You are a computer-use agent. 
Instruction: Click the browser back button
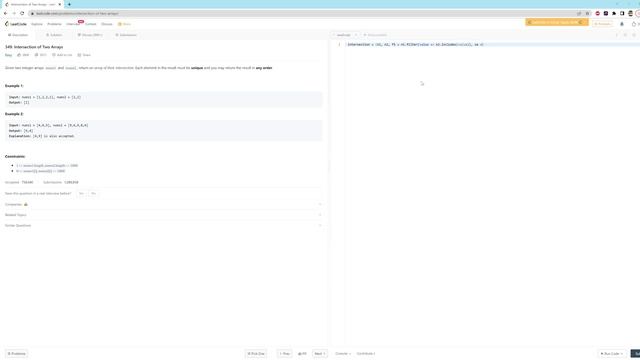pos(5,13)
